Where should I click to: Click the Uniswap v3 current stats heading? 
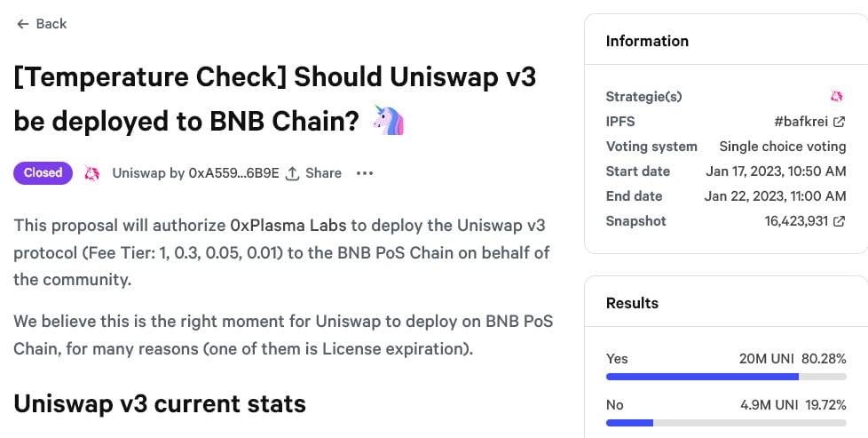(x=160, y=403)
